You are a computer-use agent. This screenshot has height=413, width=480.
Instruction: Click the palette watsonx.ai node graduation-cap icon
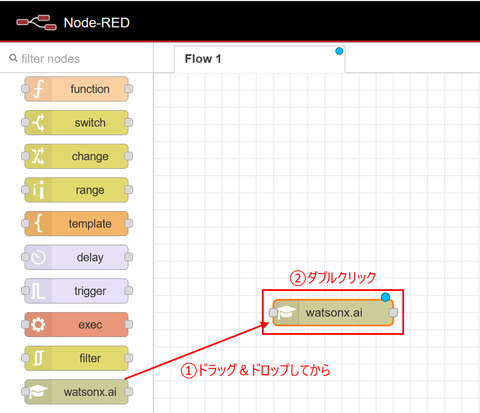pyautogui.click(x=38, y=392)
